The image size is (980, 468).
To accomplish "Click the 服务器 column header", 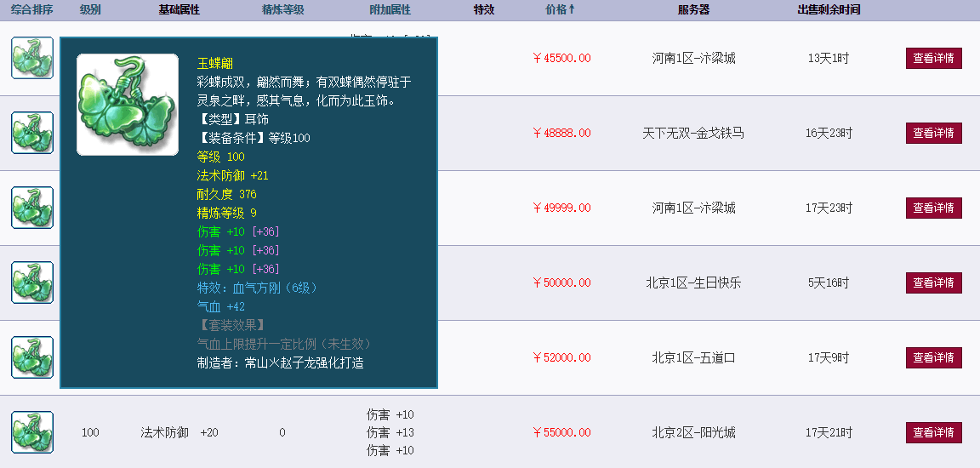I will pos(694,10).
